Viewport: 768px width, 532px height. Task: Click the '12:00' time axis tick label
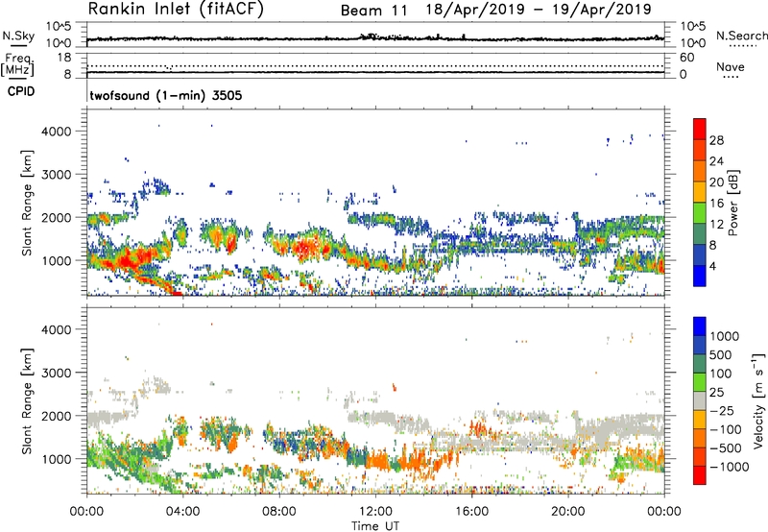[375, 512]
